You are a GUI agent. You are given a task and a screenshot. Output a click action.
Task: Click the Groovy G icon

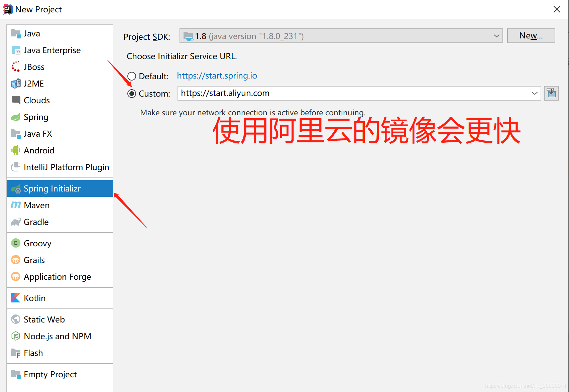click(x=16, y=243)
